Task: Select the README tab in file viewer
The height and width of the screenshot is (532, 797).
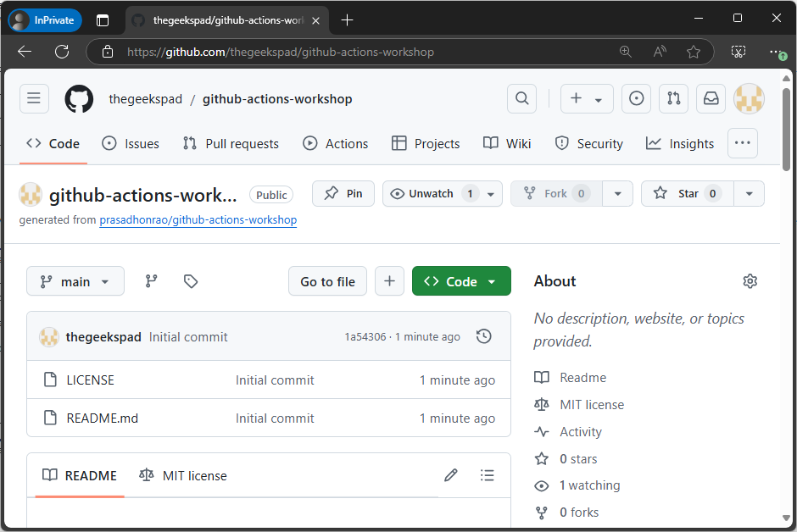Action: (80, 475)
